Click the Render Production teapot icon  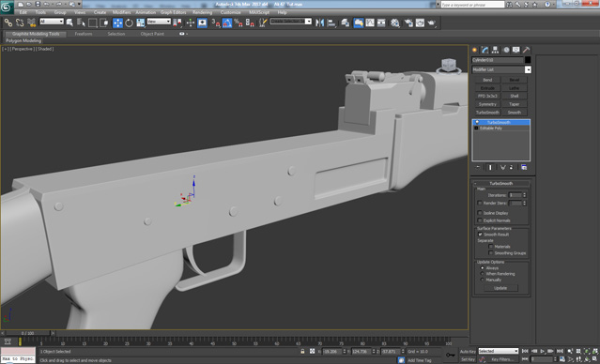432,23
